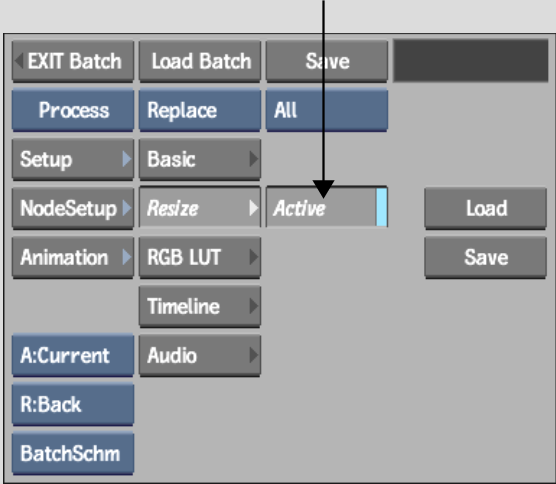556x484 pixels.
Task: Load a resize setup with Load
Action: coord(485,208)
